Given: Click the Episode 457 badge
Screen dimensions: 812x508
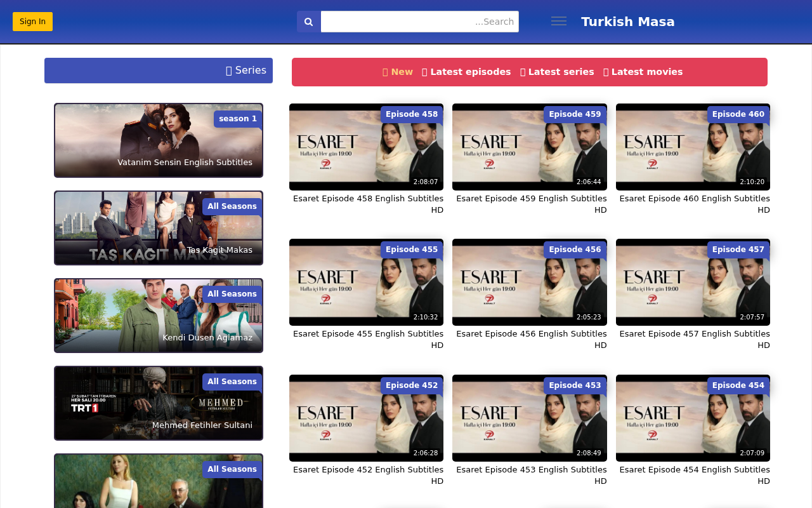Looking at the screenshot, I should coord(738,250).
